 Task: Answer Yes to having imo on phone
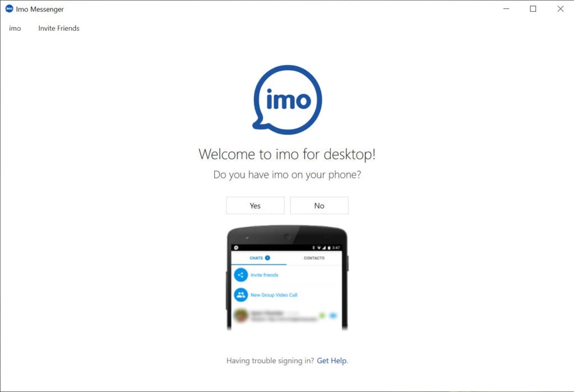[x=255, y=205]
